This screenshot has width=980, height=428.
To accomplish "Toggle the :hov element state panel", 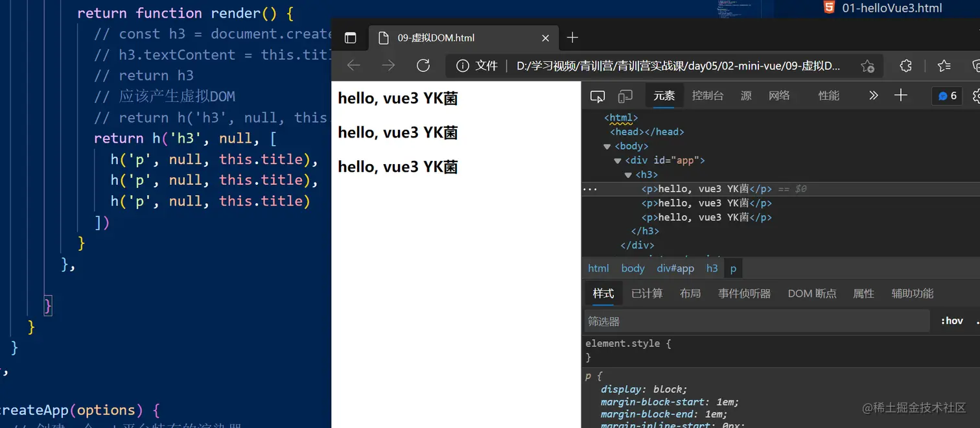I will click(952, 321).
